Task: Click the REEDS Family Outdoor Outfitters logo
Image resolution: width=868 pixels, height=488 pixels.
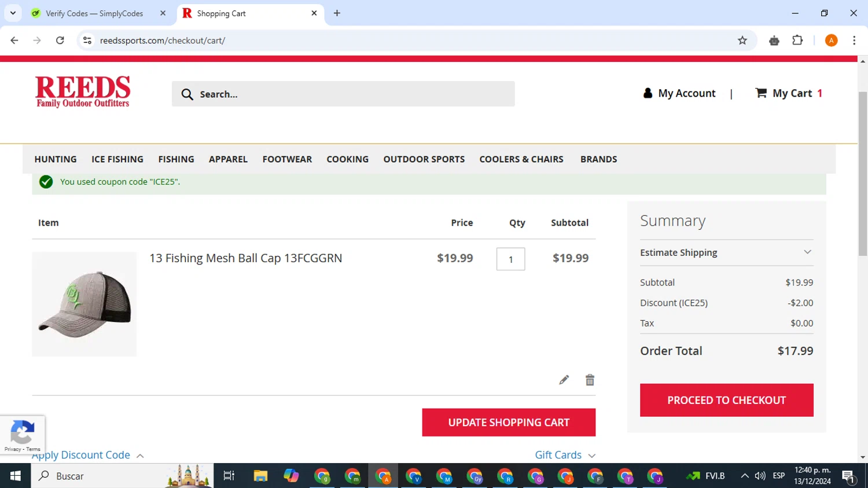Action: (x=83, y=91)
